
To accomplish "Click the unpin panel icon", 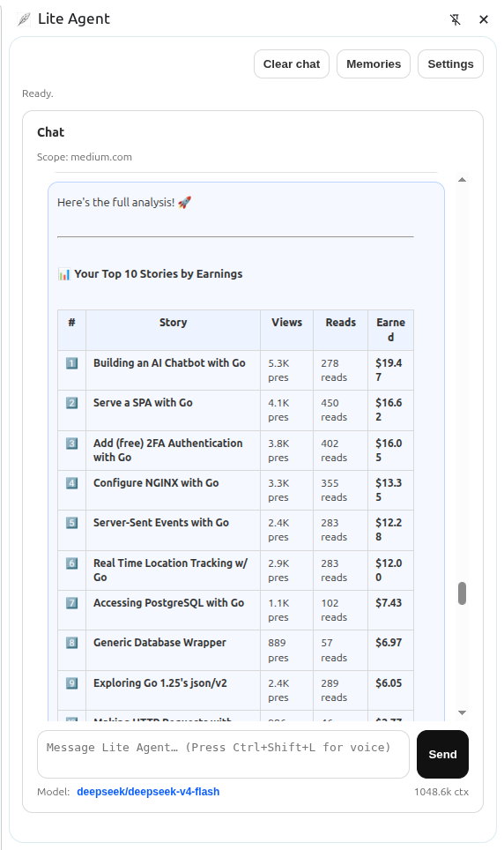I will (456, 19).
